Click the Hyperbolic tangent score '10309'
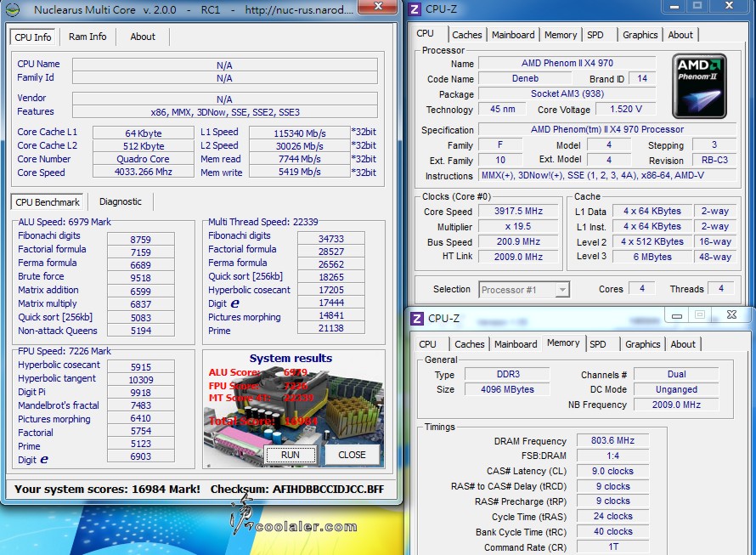This screenshot has height=555, width=756. point(140,380)
